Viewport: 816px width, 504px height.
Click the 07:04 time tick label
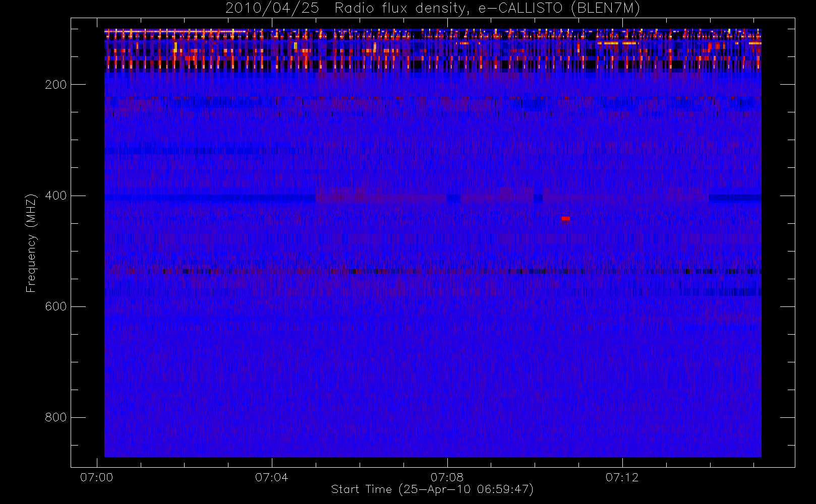point(271,477)
